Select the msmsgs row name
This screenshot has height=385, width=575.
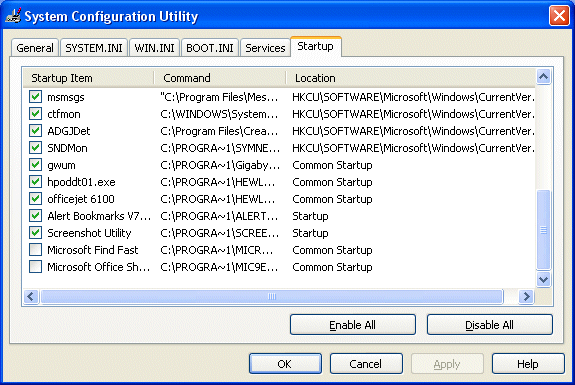[x=66, y=97]
